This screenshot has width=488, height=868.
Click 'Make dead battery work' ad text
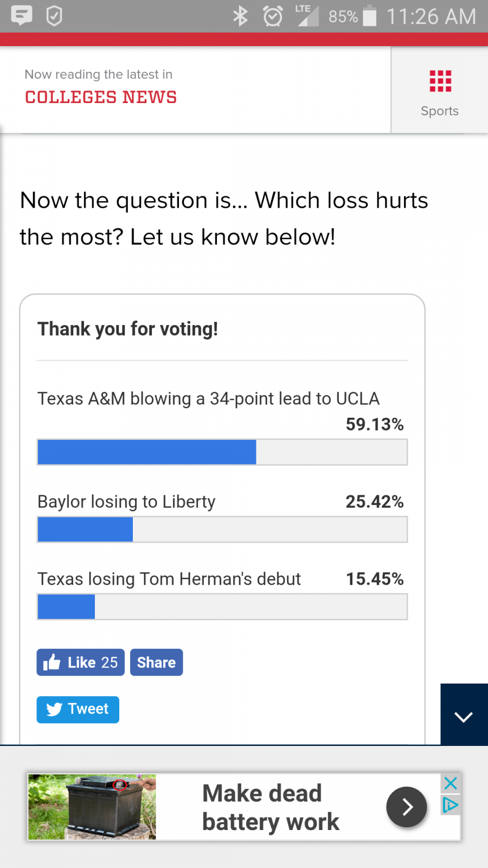click(270, 807)
